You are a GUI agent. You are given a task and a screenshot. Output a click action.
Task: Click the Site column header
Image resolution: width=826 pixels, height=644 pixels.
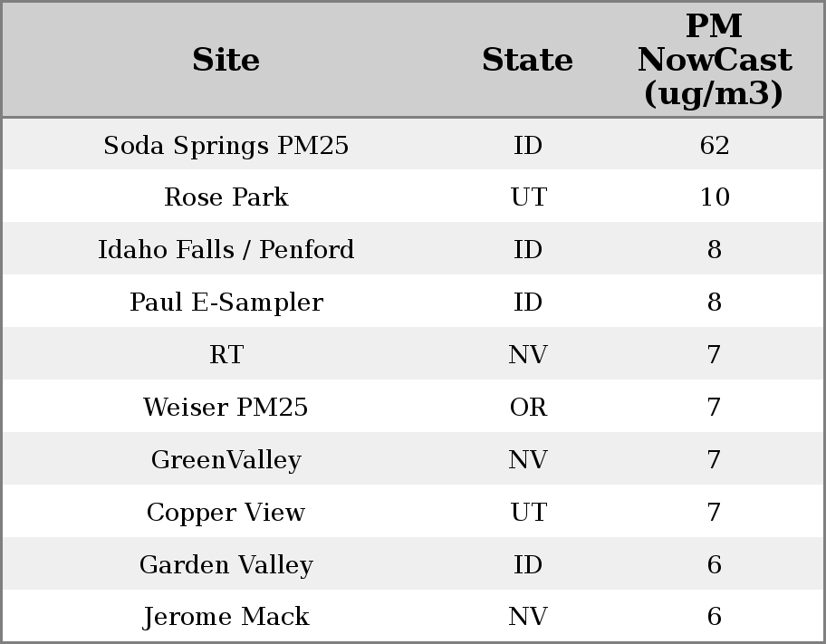point(226,60)
